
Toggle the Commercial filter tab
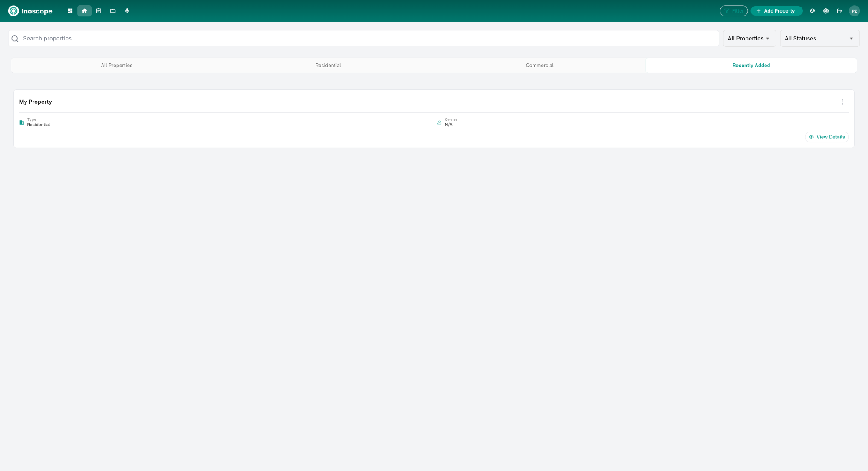coord(539,65)
